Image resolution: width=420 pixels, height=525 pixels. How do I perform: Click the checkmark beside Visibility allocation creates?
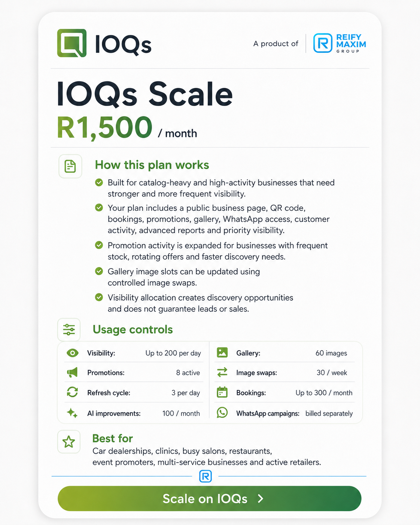99,297
